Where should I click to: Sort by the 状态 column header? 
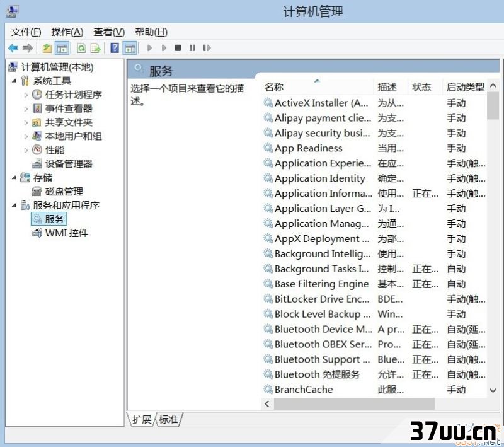point(425,87)
